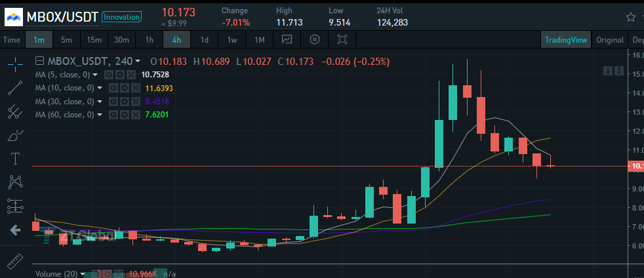
Task: Select the ruler measure tool
Action: pyautogui.click(x=15, y=262)
